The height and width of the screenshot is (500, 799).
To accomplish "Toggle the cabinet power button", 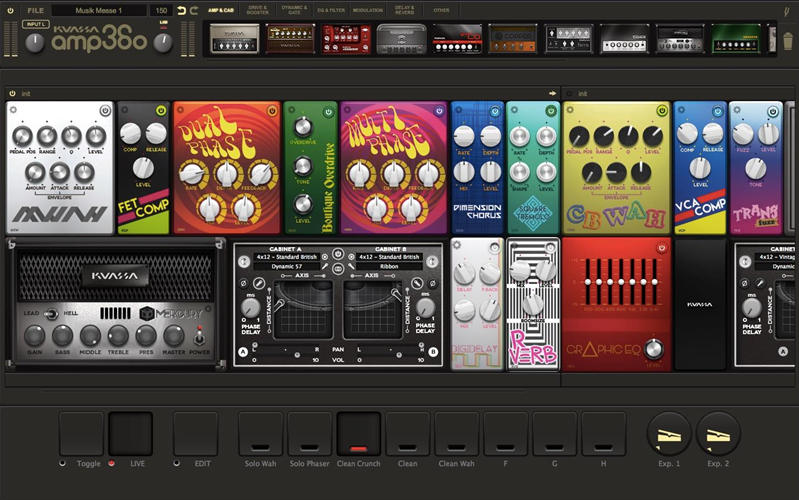I will tap(338, 254).
